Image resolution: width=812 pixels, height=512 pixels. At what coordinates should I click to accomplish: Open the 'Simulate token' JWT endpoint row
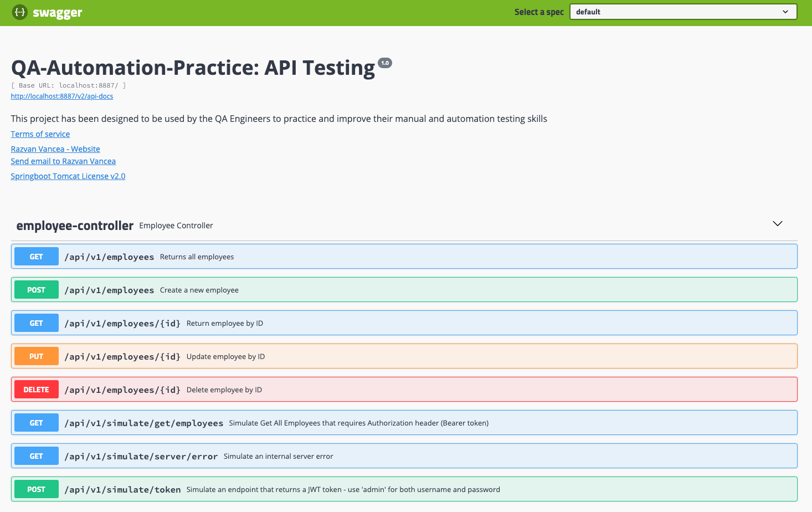pyautogui.click(x=388, y=489)
